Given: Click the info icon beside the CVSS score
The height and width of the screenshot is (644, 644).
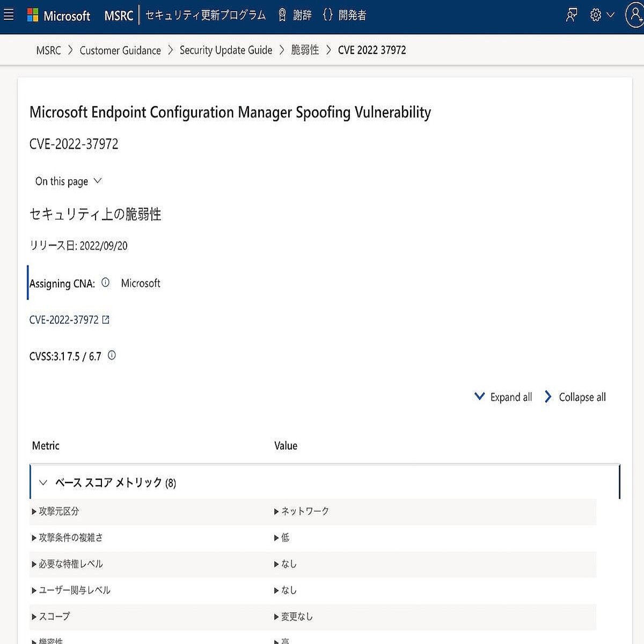Looking at the screenshot, I should click(111, 355).
